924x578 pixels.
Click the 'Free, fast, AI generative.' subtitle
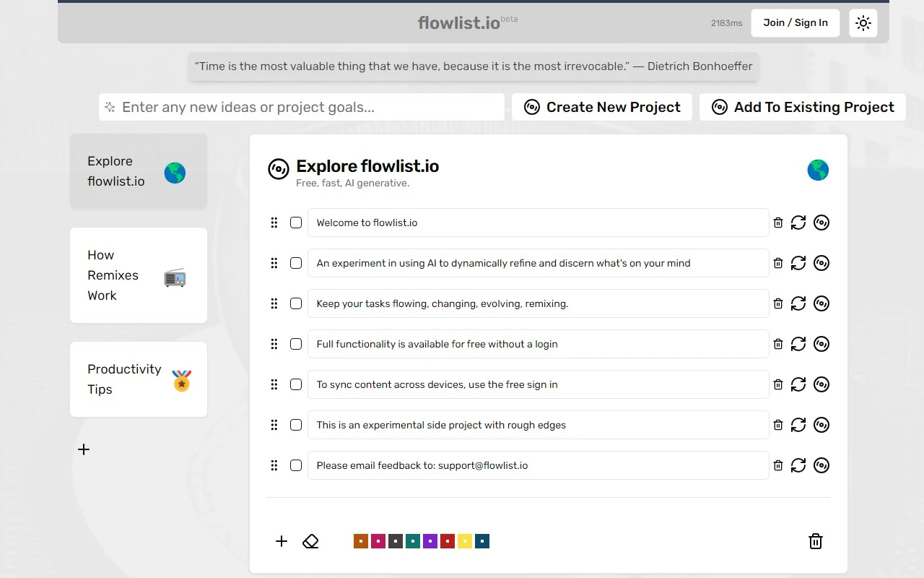[x=353, y=184]
